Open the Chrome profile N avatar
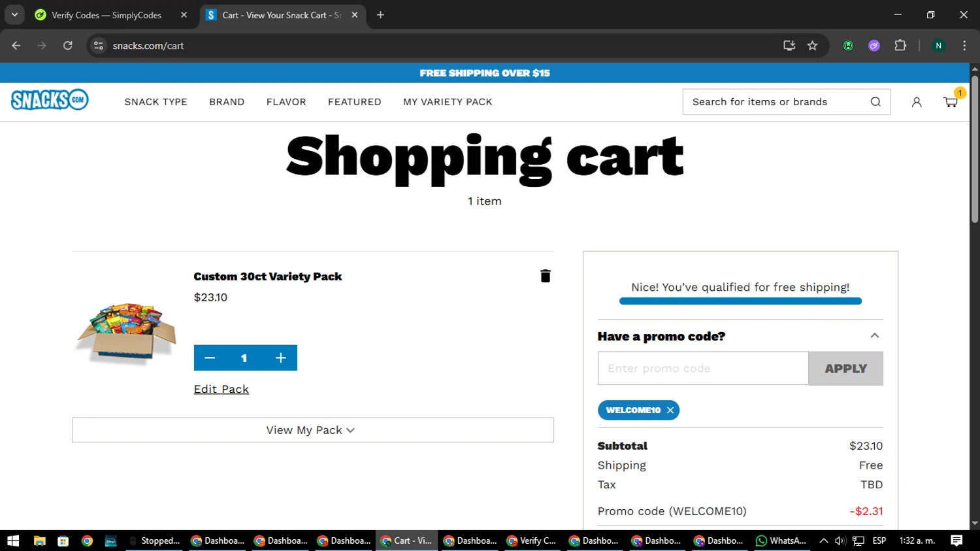The image size is (980, 551). pyautogui.click(x=938, y=45)
